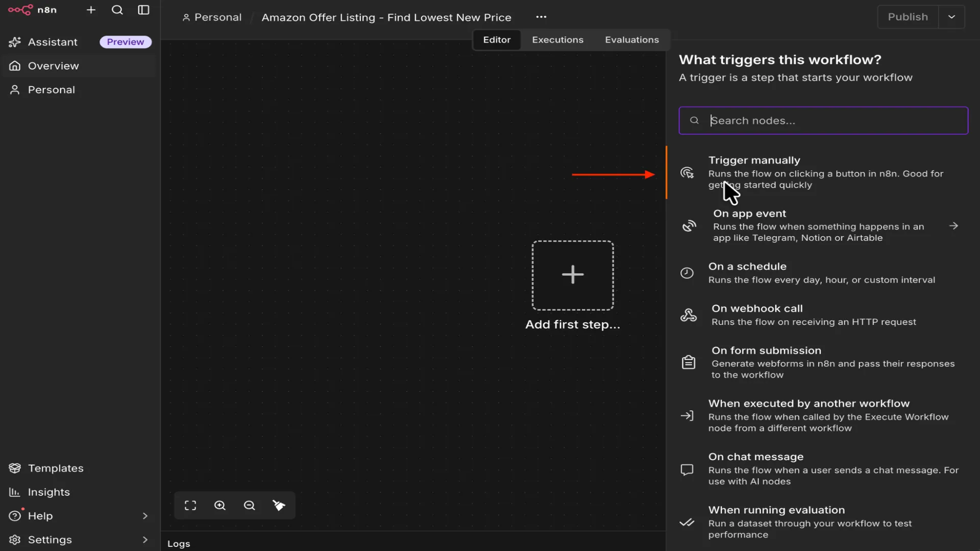Create new item with plus icon in sidebar header
This screenshot has width=980, height=551.
(x=91, y=10)
